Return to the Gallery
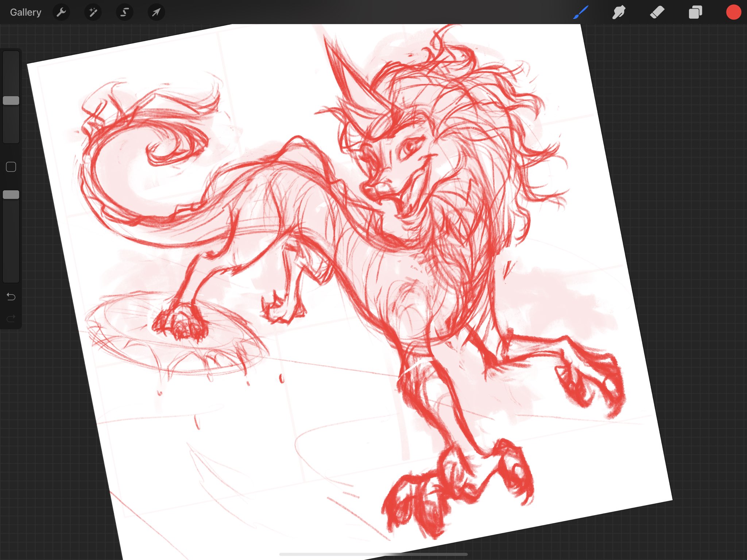This screenshot has width=747, height=560. [26, 12]
